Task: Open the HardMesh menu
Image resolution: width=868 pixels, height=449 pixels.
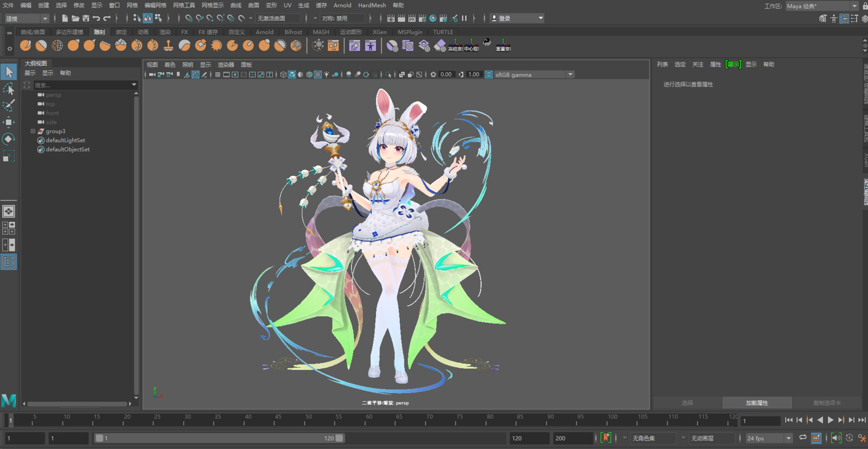Action: (372, 5)
